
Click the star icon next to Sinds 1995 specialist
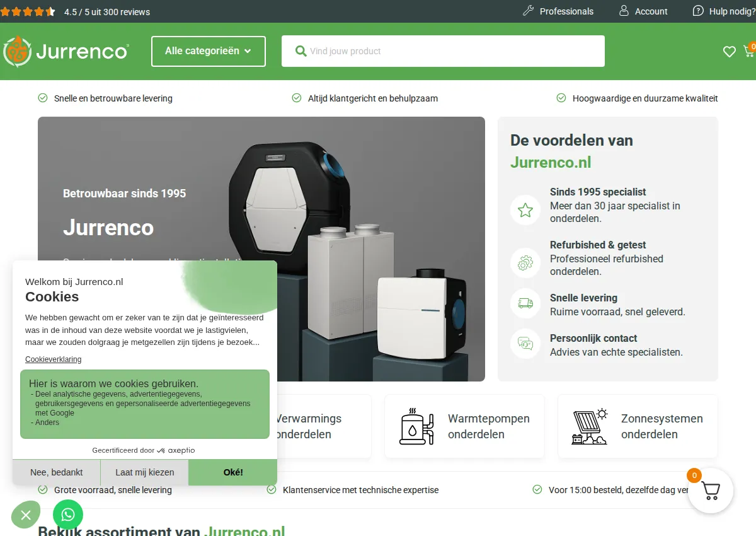(x=525, y=210)
